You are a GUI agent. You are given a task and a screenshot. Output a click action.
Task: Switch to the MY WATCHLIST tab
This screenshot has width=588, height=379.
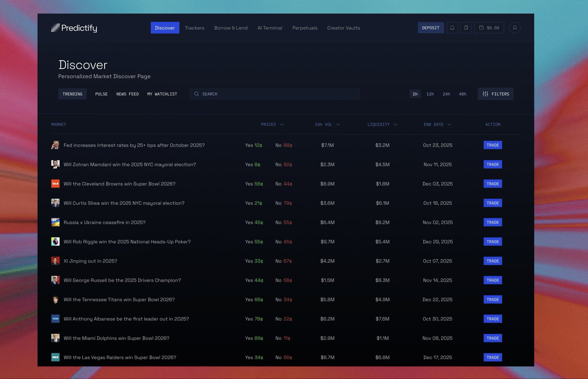point(162,94)
